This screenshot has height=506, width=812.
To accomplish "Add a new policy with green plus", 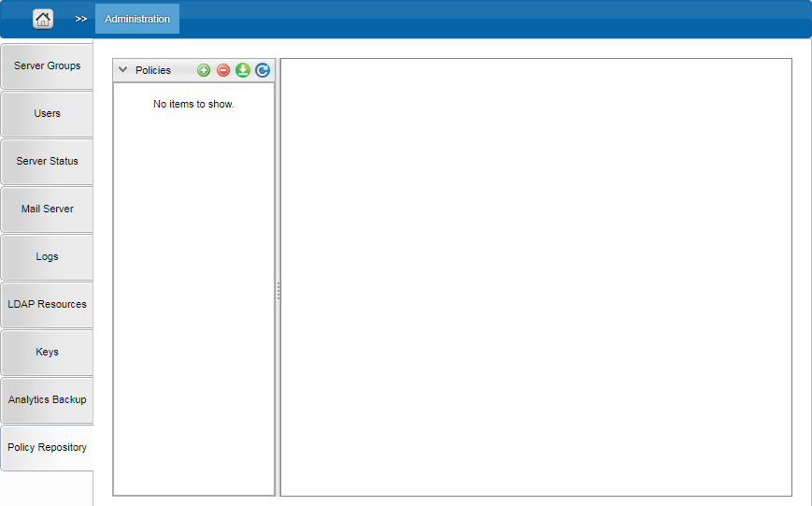I will pyautogui.click(x=204, y=70).
